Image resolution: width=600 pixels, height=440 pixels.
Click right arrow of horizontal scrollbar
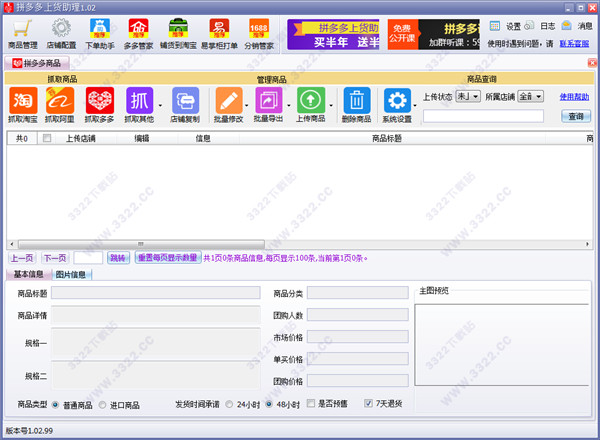pyautogui.click(x=588, y=244)
